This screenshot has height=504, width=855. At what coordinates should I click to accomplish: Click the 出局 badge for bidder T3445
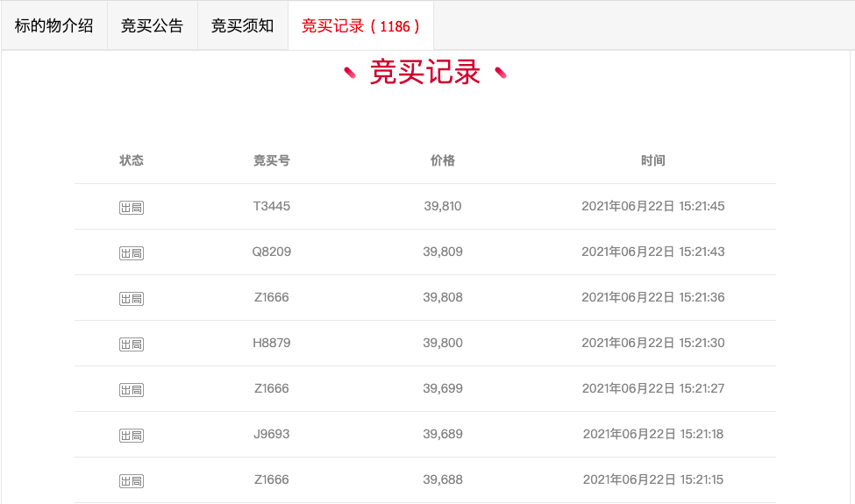point(132,208)
